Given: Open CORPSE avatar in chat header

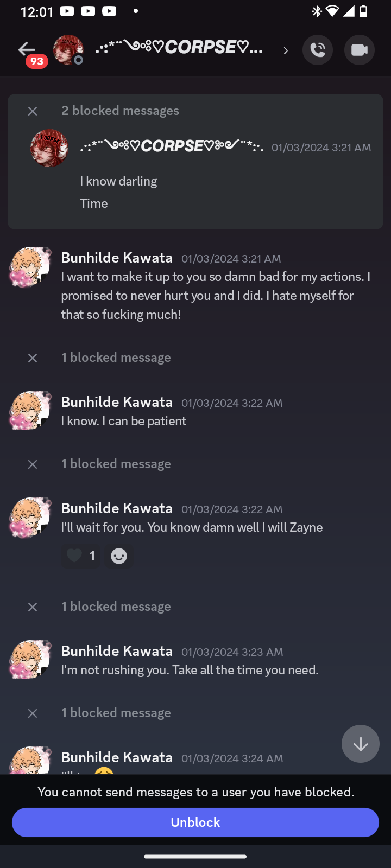Looking at the screenshot, I should pyautogui.click(x=68, y=50).
